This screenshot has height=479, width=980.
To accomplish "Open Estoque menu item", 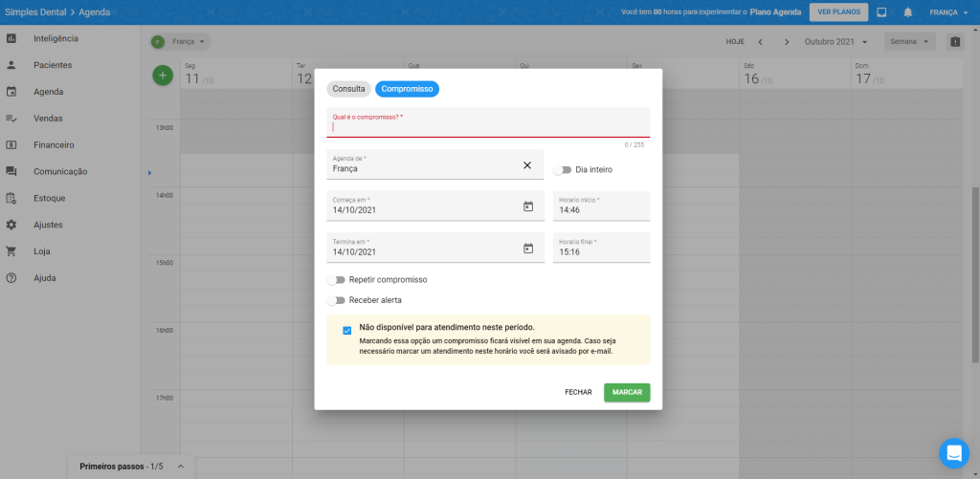I will click(50, 199).
